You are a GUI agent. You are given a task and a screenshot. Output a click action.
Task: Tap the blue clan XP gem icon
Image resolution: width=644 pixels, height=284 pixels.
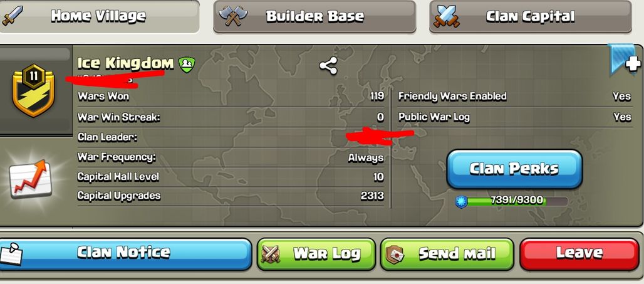point(462,201)
